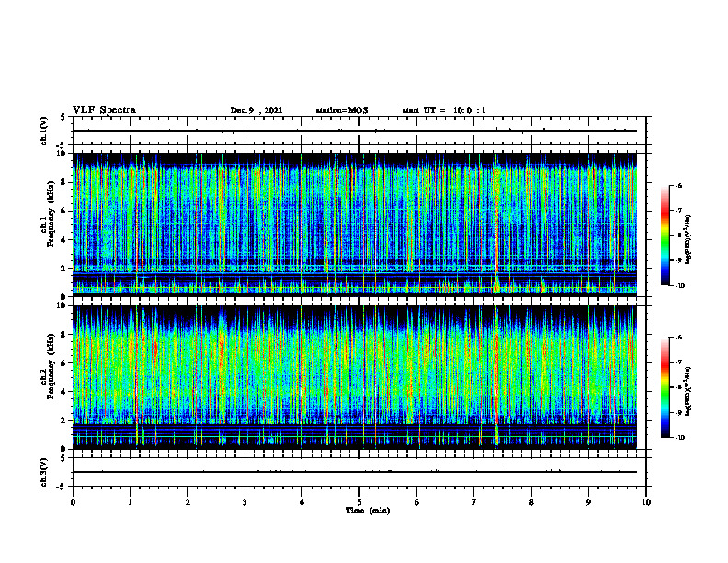Click the "start UT = 10:0 :1" label
Screen dimensions: 728x563
444,110
